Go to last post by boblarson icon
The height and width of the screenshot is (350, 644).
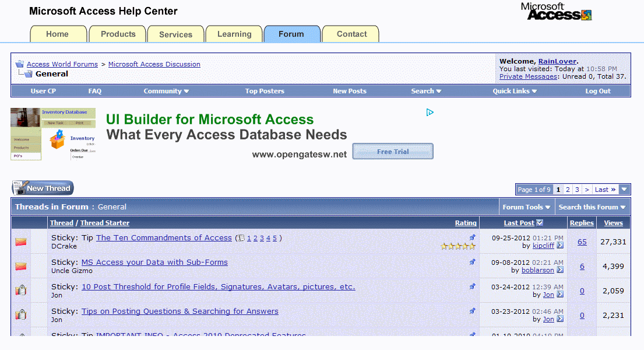click(560, 270)
